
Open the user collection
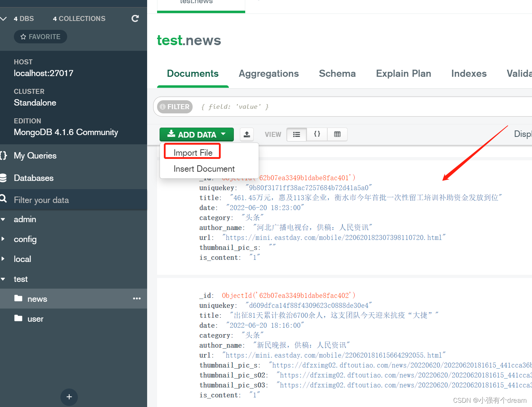36,319
